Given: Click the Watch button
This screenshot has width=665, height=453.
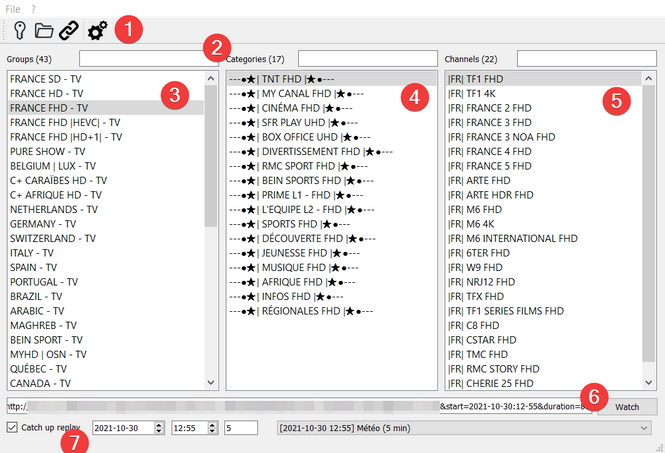Looking at the screenshot, I should point(627,407).
